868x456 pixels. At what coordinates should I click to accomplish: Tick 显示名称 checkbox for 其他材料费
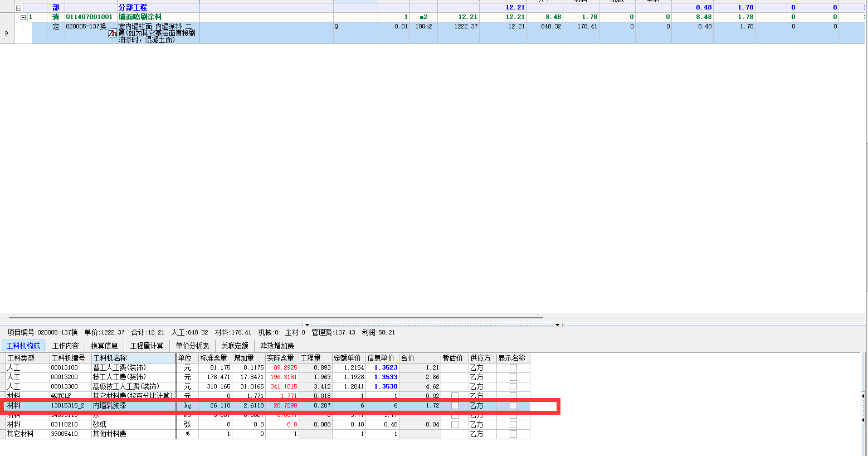point(513,434)
